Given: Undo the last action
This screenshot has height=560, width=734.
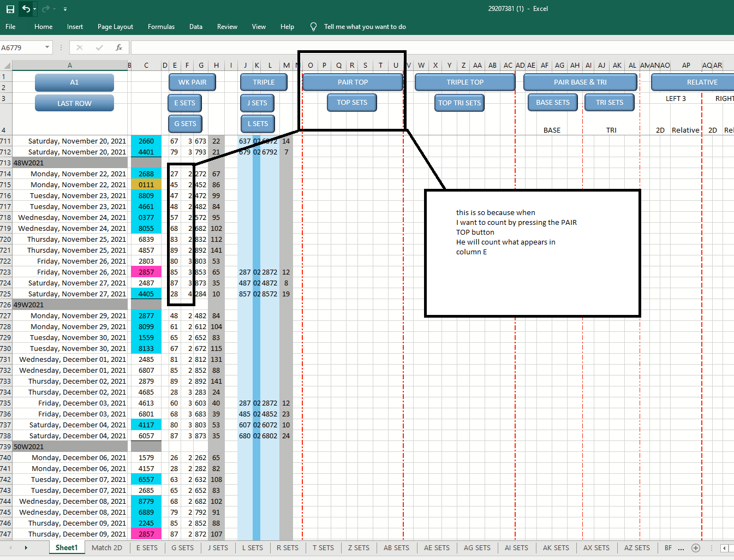Looking at the screenshot, I should click(x=24, y=9).
